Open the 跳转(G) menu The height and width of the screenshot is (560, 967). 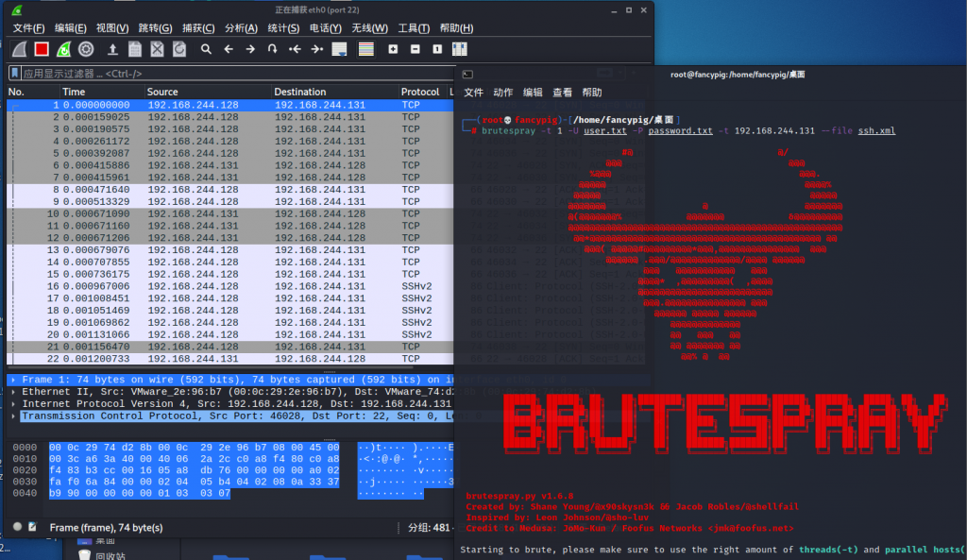pos(156,28)
